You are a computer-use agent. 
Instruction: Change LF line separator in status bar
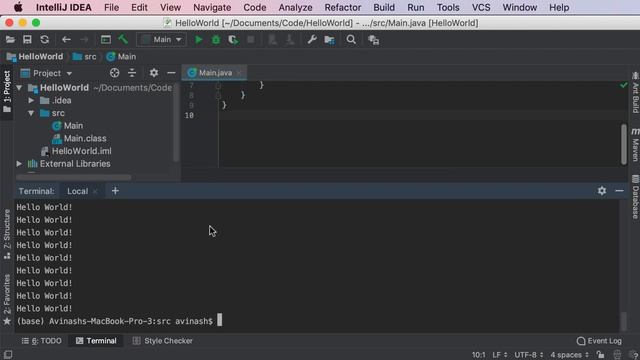(500, 355)
